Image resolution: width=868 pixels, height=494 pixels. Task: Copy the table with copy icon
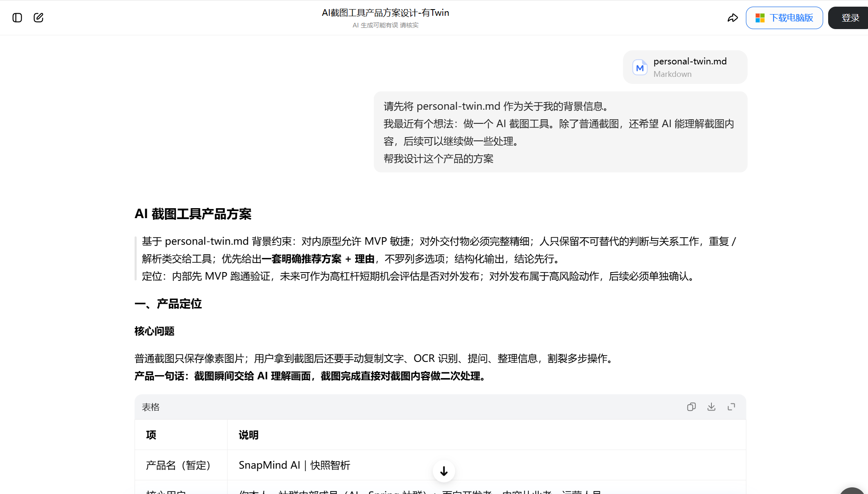coord(691,407)
